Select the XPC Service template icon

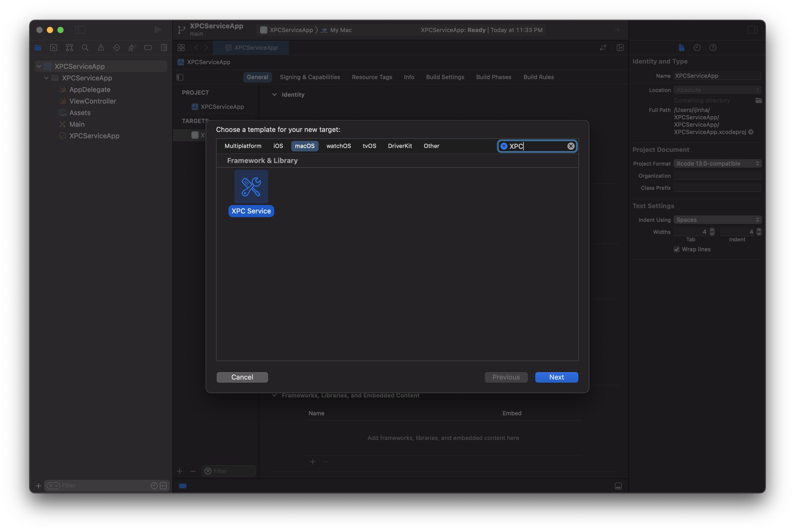coord(251,187)
